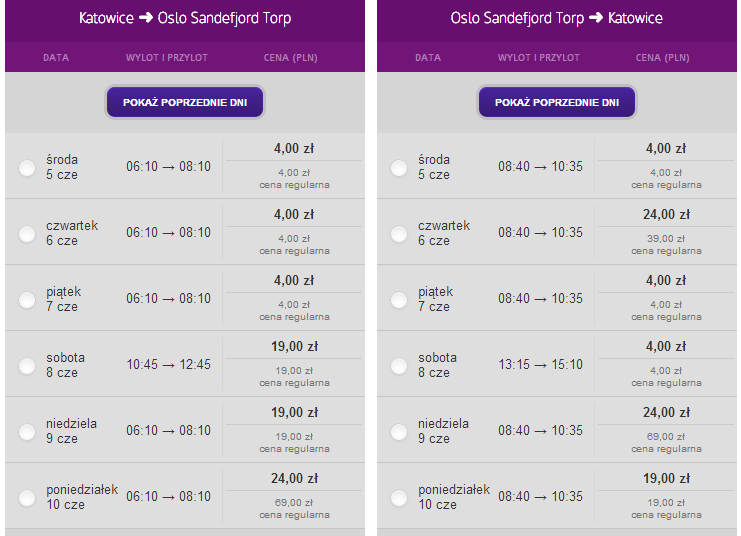
Task: Select środa 5 cze return flight from Oslo
Action: 399,168
